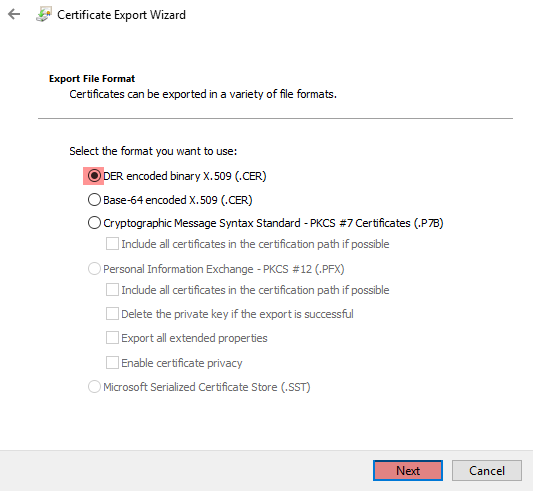This screenshot has height=491, width=533.
Task: Select the PKCS #7 Certificates (.P7B) option
Action: tap(94, 223)
